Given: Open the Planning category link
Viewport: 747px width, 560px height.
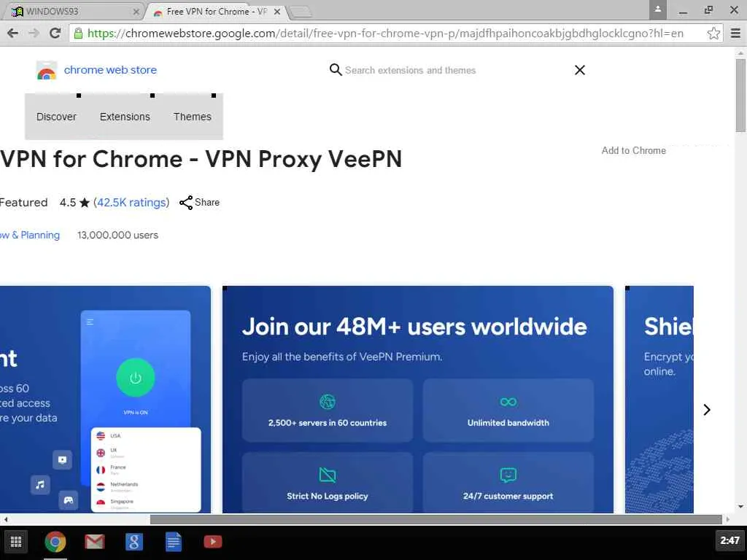Looking at the screenshot, I should tap(29, 236).
